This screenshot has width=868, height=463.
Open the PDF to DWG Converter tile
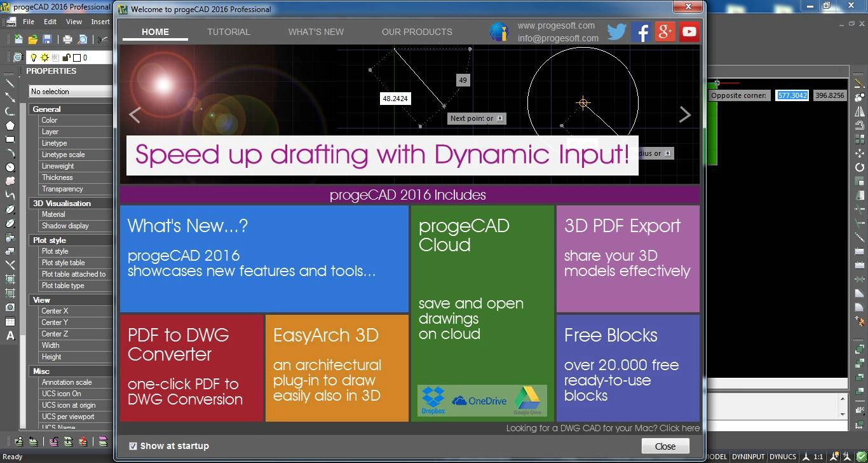point(191,368)
